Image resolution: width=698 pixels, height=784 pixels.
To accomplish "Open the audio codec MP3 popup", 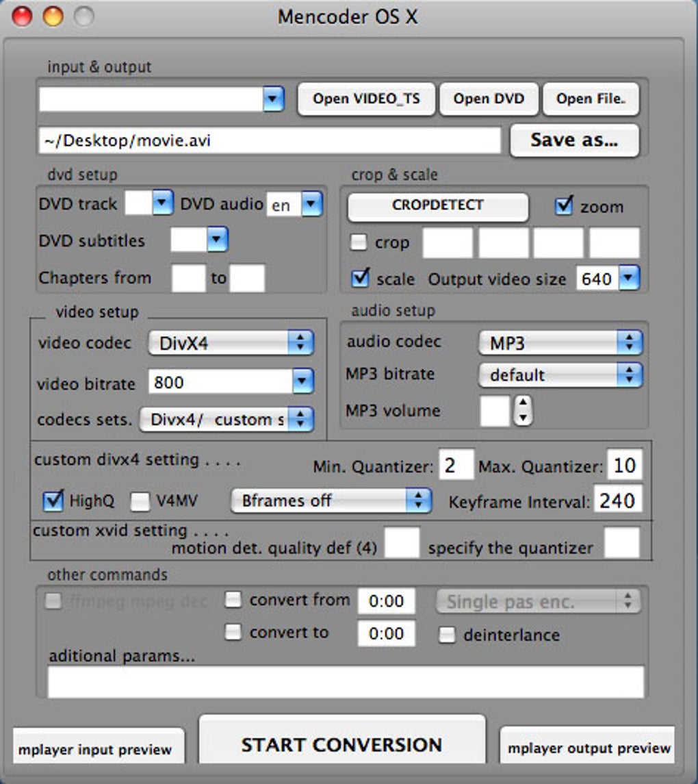I will click(x=560, y=343).
